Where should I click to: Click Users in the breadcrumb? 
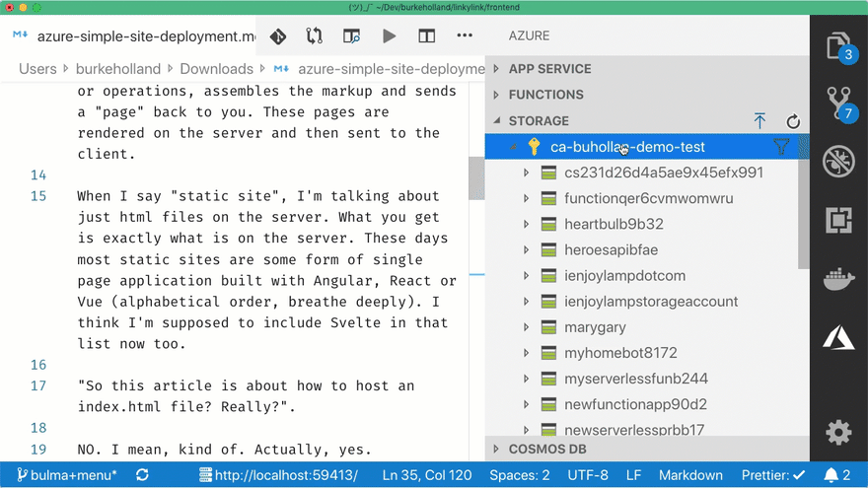37,69
